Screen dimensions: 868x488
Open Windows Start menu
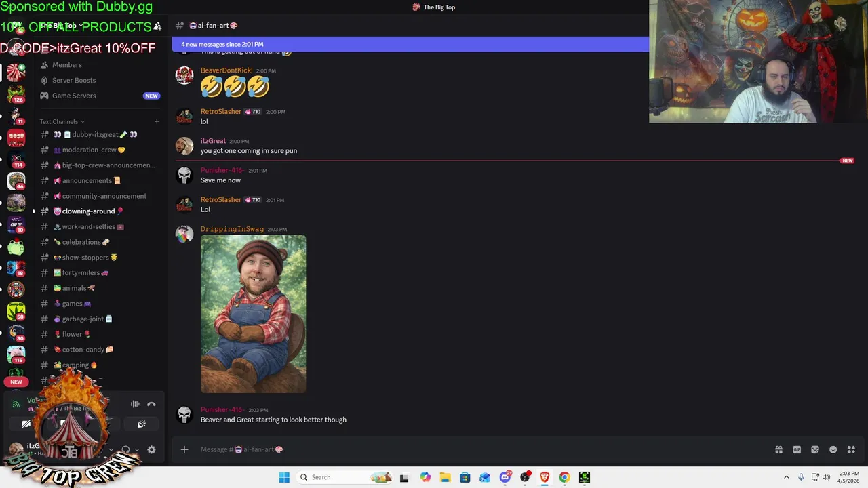click(x=284, y=477)
